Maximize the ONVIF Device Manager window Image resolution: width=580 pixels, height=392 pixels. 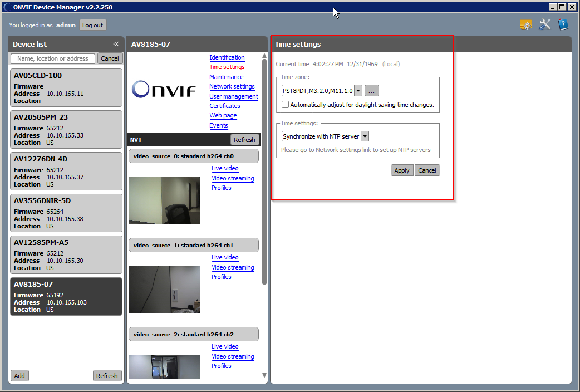pyautogui.click(x=562, y=7)
